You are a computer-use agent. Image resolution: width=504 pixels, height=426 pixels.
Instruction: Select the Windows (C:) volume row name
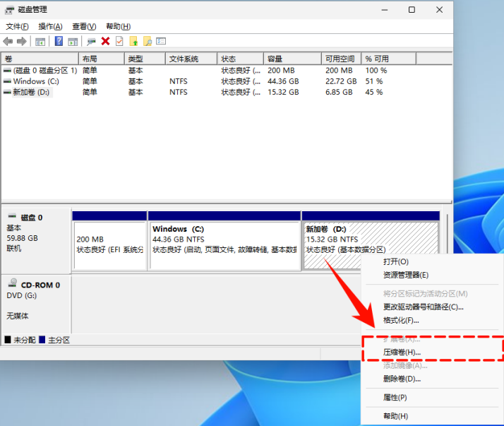(36, 81)
